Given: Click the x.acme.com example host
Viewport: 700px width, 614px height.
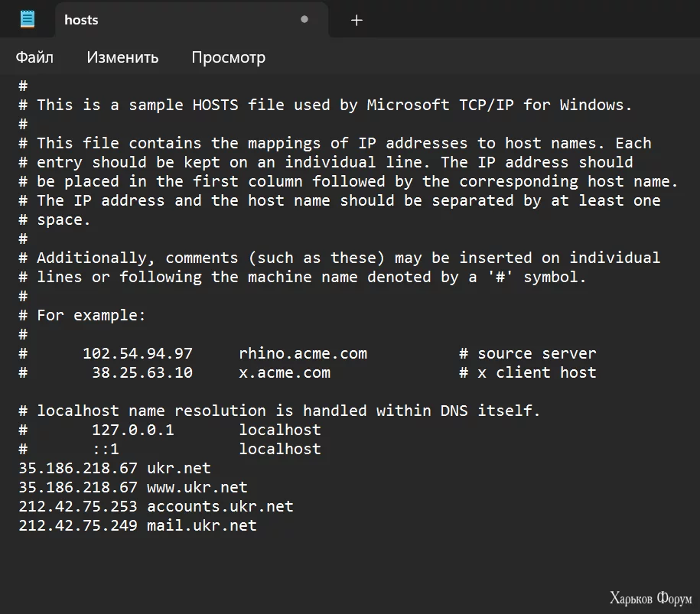Looking at the screenshot, I should [x=284, y=372].
